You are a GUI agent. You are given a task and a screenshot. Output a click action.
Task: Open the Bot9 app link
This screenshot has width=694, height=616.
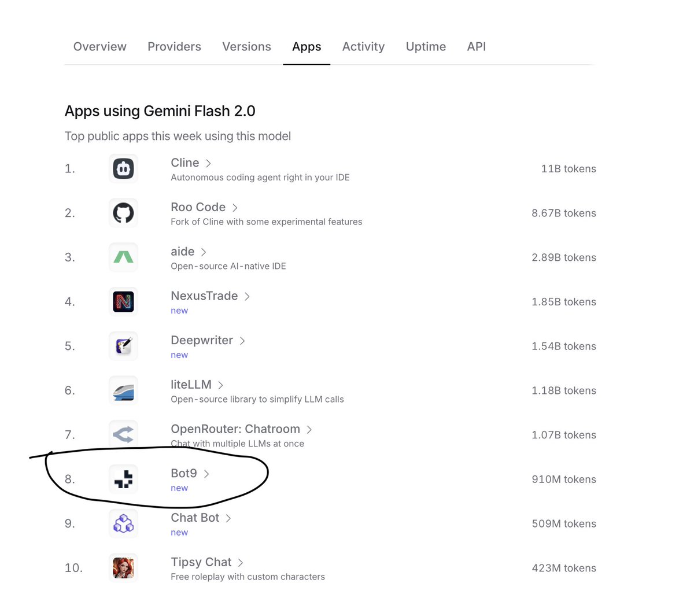coord(184,473)
